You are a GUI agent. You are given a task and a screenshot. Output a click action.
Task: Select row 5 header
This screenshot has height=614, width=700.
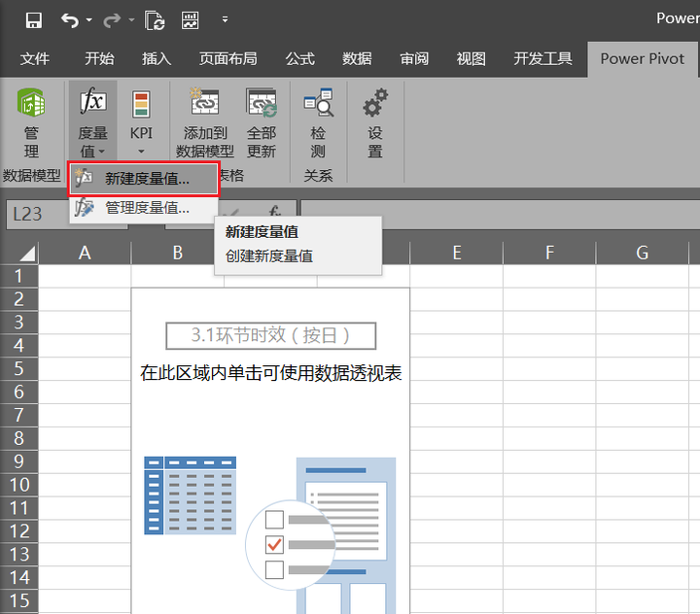click(x=18, y=369)
